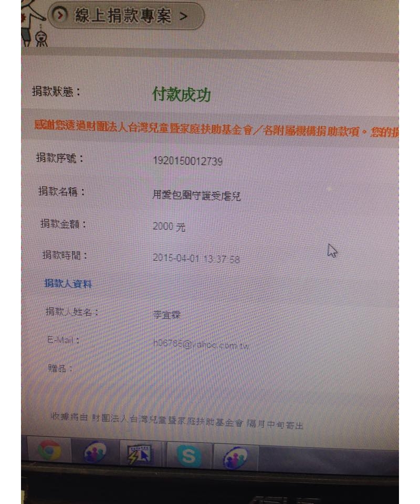The width and height of the screenshot is (420, 504).
Task: Select the 付款成功 status text
Action: (x=181, y=94)
